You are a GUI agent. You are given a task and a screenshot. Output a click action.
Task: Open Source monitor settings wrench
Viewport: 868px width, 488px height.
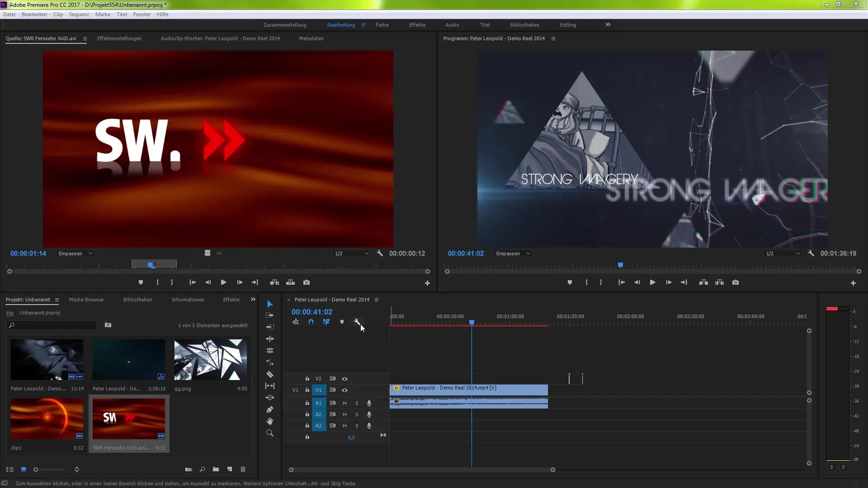pos(380,253)
